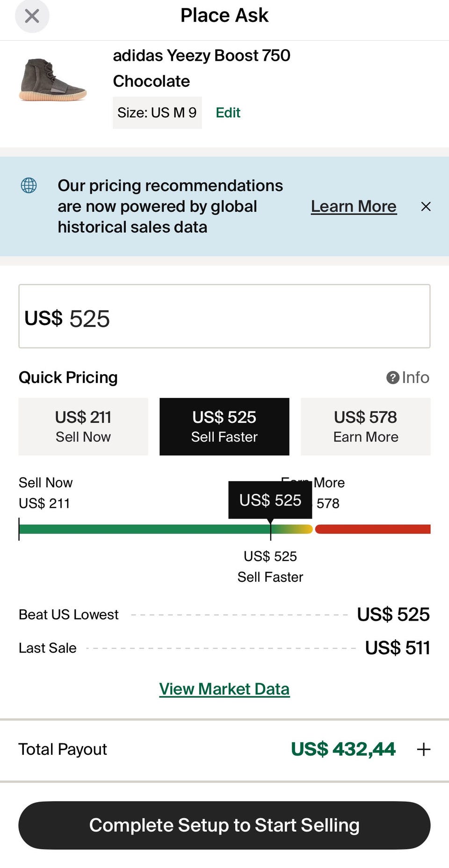Edit the shoe size
449x868 pixels.
(228, 113)
